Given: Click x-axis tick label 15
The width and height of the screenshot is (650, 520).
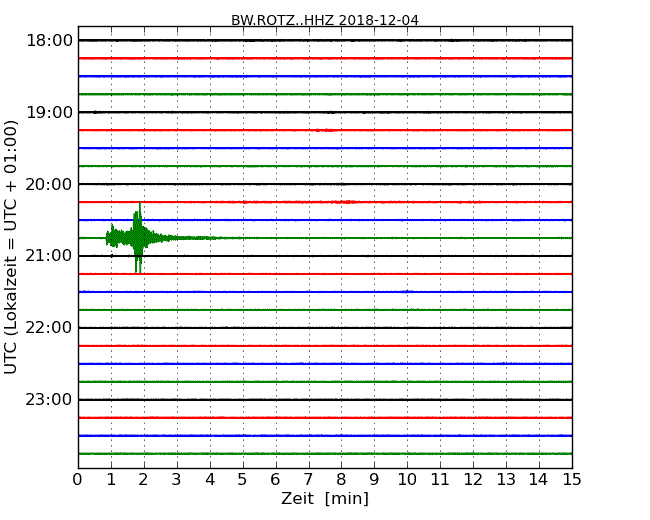Looking at the screenshot, I should 572,480.
